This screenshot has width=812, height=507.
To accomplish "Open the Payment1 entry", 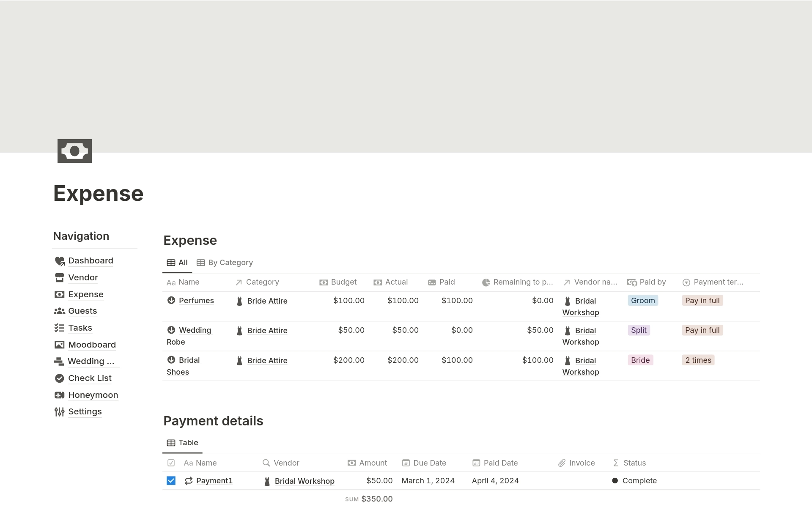I will click(x=214, y=481).
